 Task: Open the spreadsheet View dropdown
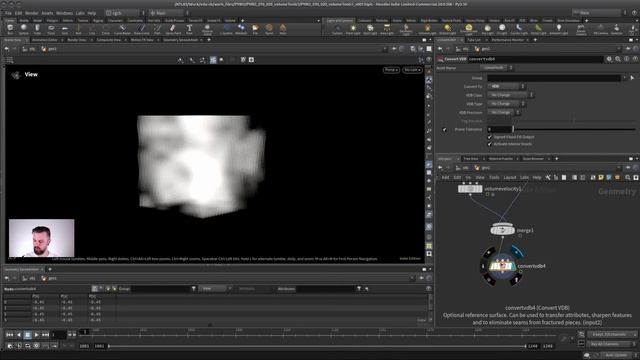coord(215,289)
